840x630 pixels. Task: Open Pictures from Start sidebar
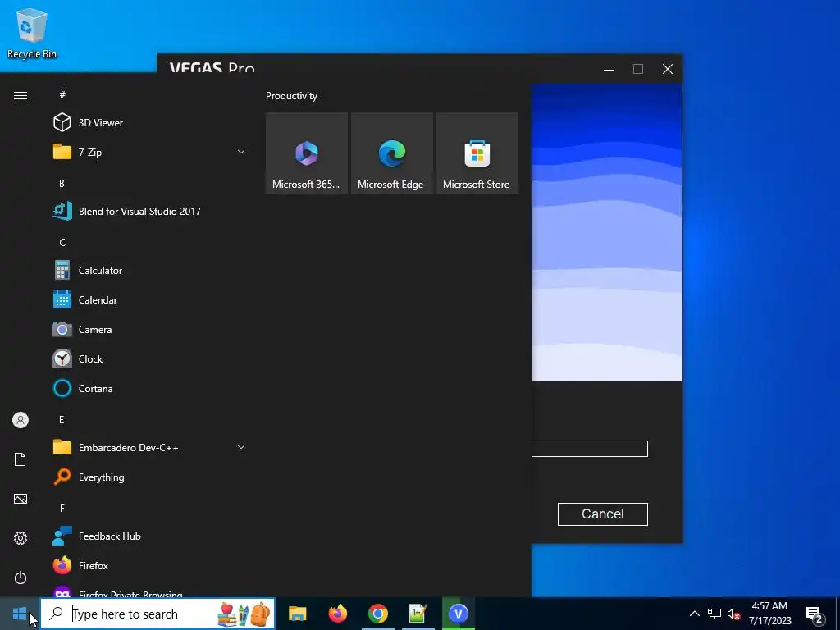pos(21,499)
